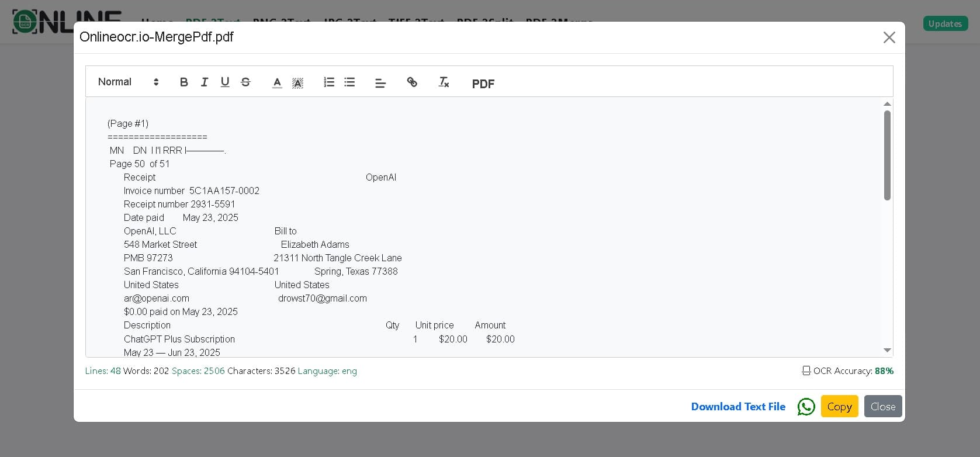Click the 'Invoice number 5C1AA157-0002' line

tap(192, 191)
